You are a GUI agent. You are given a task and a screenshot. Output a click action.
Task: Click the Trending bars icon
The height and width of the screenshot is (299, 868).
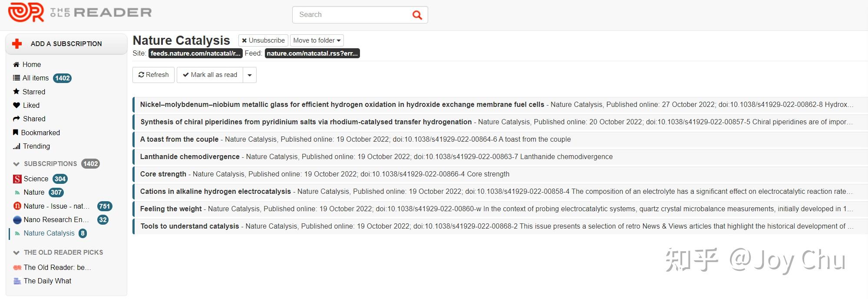click(x=17, y=146)
